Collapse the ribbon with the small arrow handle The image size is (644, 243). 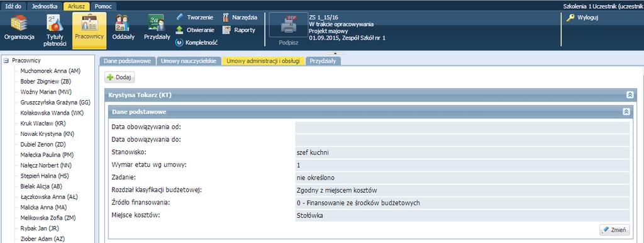(335, 53)
